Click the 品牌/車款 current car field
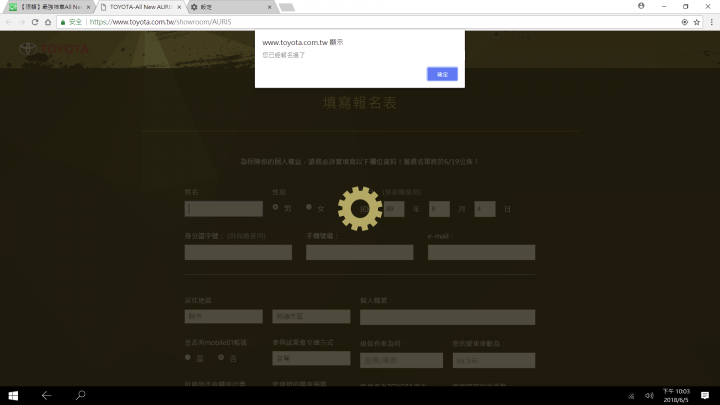The image size is (720, 405). click(401, 360)
